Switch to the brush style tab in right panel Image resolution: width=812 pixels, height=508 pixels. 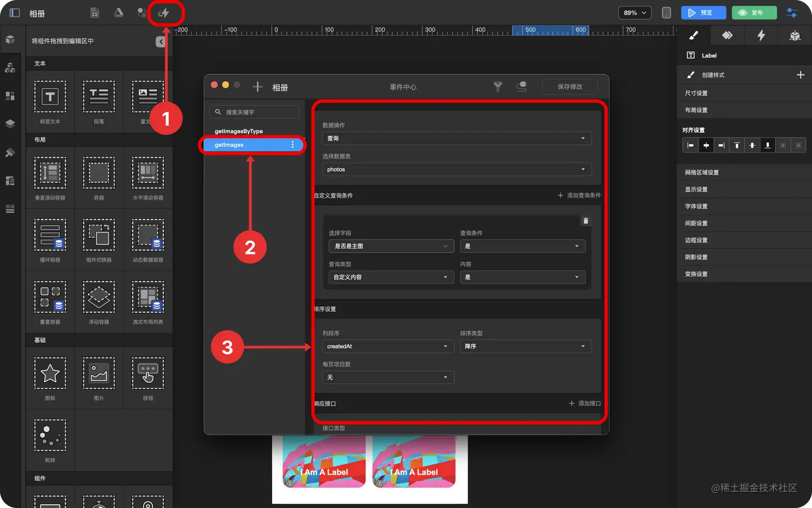pyautogui.click(x=693, y=35)
